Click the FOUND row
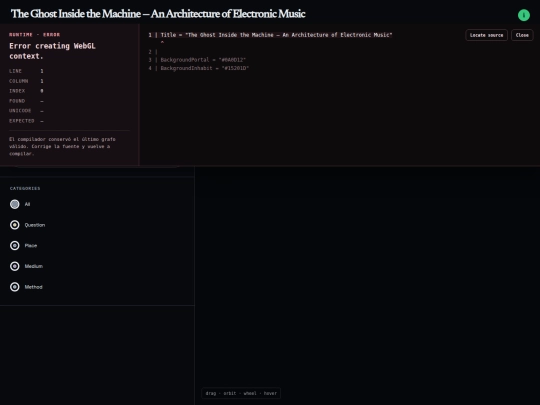The width and height of the screenshot is (540, 405). coord(26,101)
